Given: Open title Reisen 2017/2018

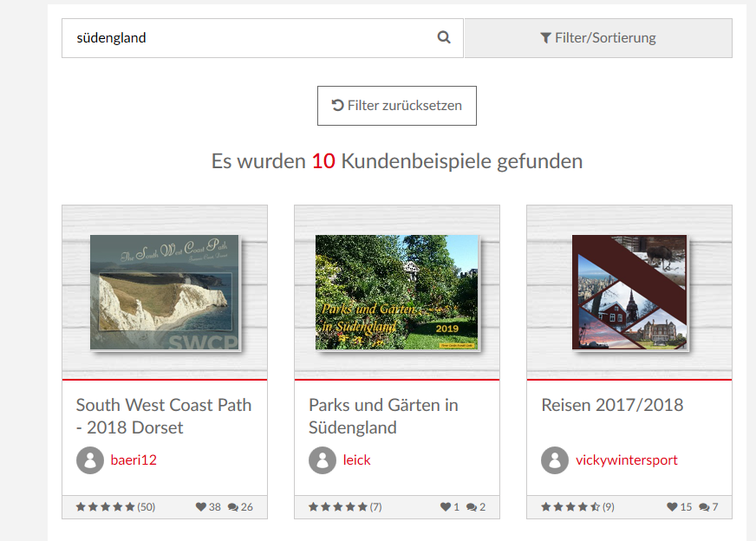Looking at the screenshot, I should point(612,405).
